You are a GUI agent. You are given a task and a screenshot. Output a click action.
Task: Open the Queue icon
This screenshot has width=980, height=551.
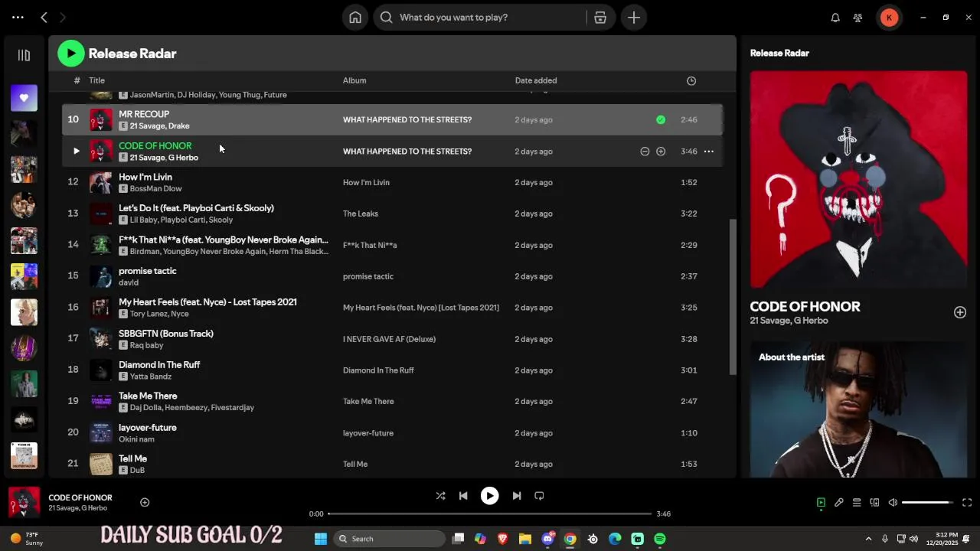tap(857, 503)
